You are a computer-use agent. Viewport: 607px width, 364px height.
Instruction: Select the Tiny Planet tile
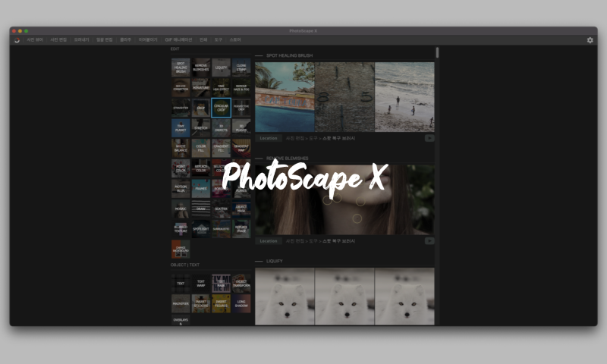point(181,127)
